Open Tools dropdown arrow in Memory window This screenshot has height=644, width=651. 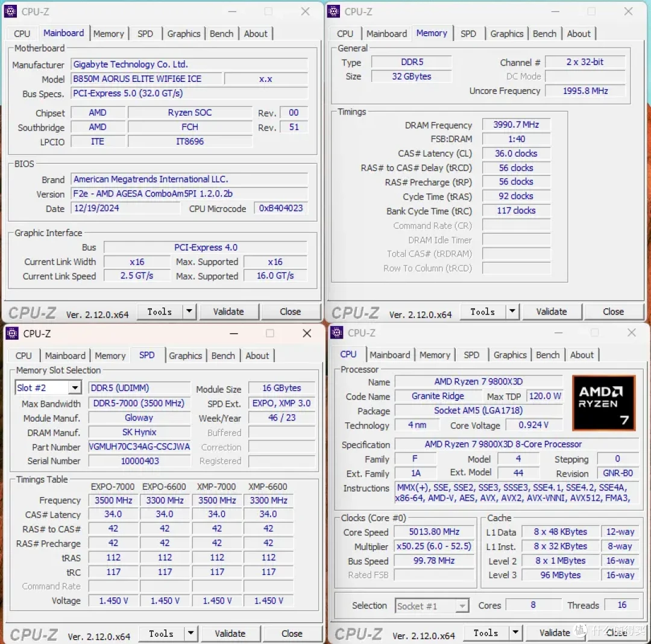512,311
